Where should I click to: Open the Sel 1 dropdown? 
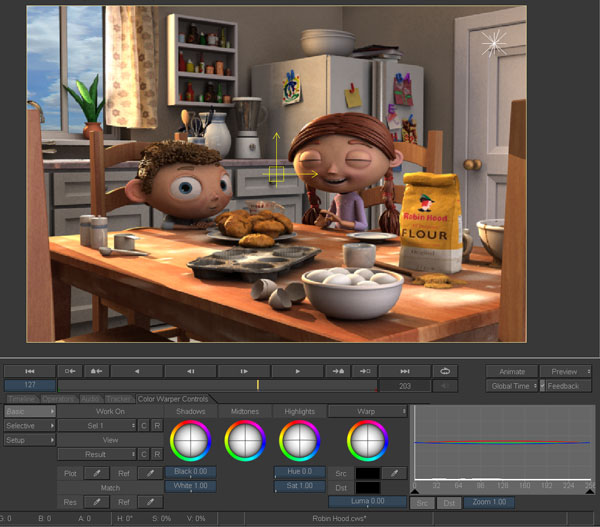pyautogui.click(x=97, y=426)
